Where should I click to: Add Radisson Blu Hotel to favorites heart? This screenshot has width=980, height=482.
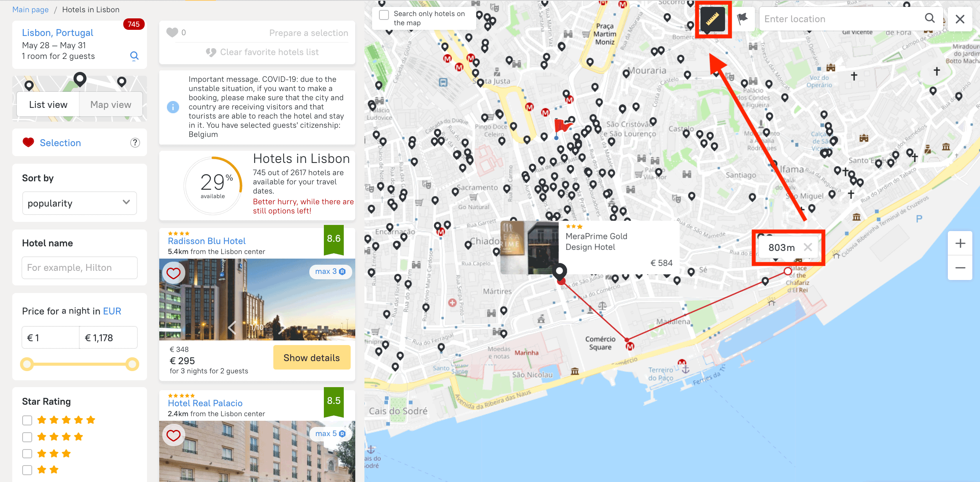click(173, 273)
